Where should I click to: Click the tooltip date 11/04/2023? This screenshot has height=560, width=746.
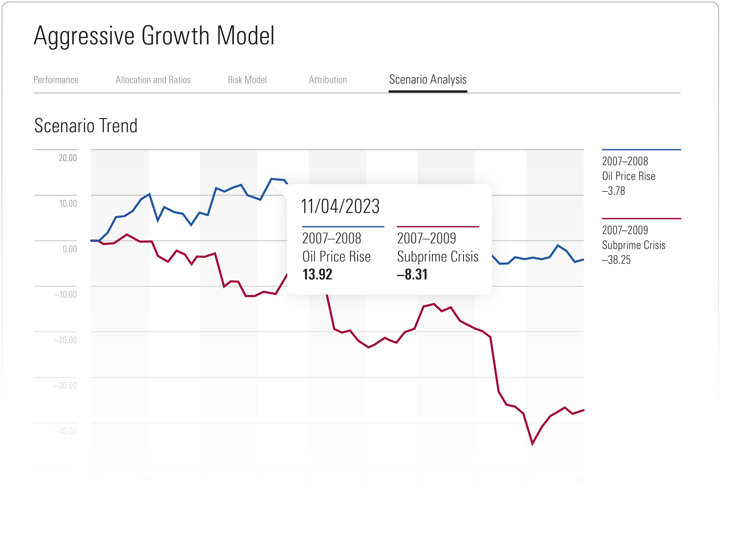click(340, 206)
